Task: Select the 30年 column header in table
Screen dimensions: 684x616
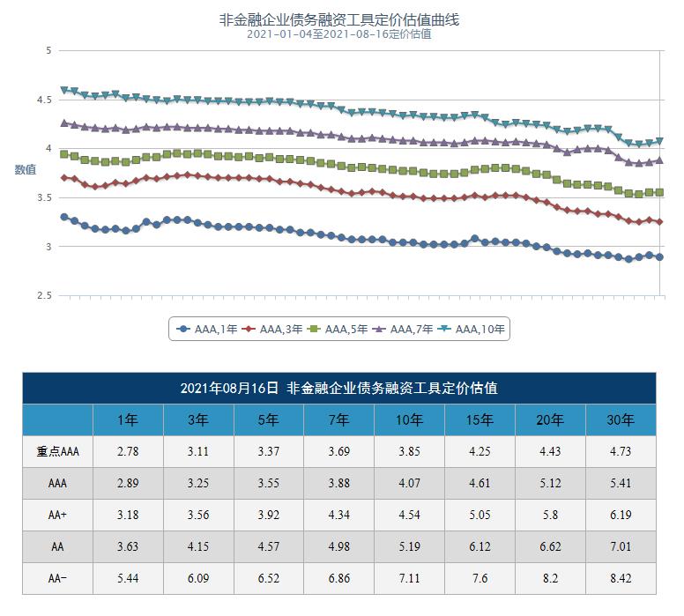Action: pos(621,419)
